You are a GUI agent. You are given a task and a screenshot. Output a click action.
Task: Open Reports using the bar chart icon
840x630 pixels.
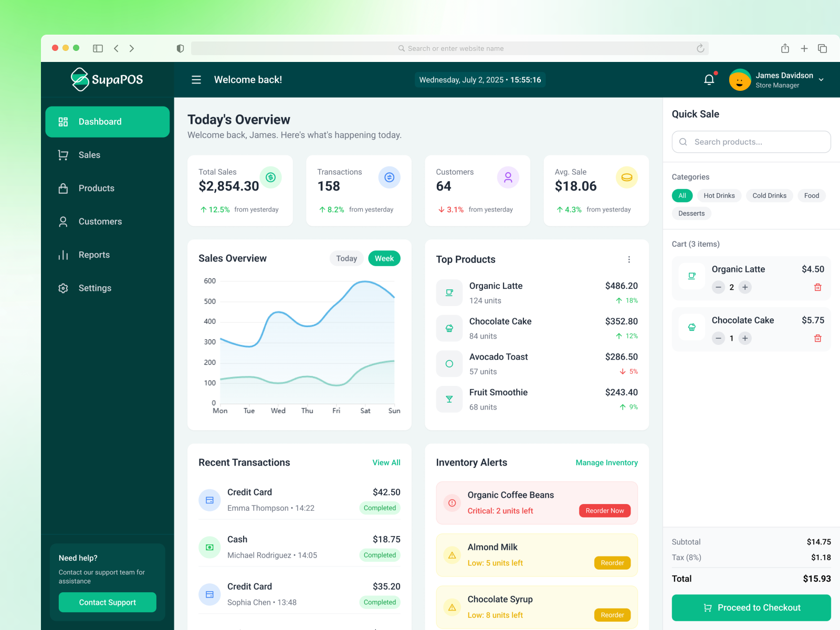point(63,255)
